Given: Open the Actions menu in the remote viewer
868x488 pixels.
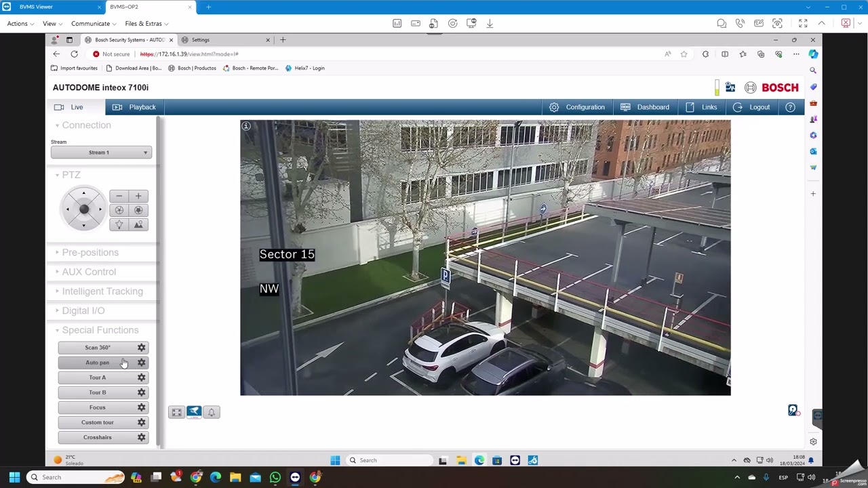Looking at the screenshot, I should click(x=20, y=24).
